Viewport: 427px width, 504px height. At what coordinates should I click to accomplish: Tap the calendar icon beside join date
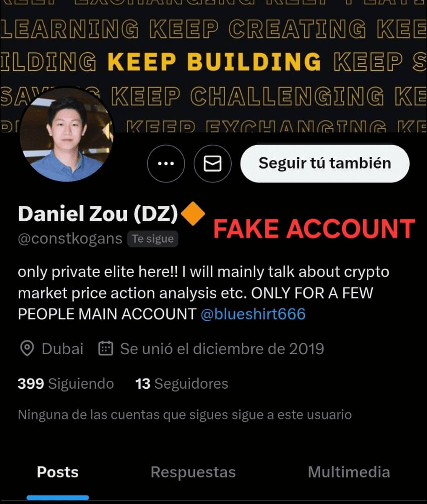coord(106,349)
